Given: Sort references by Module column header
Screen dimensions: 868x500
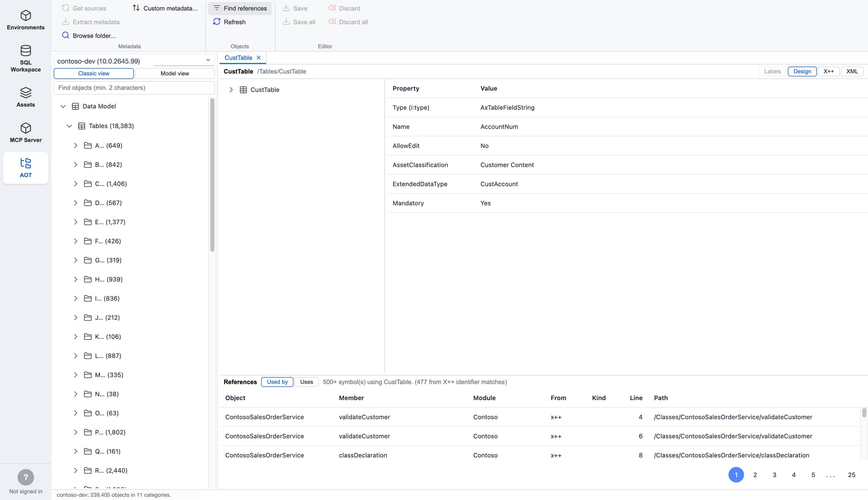Looking at the screenshot, I should [x=484, y=398].
